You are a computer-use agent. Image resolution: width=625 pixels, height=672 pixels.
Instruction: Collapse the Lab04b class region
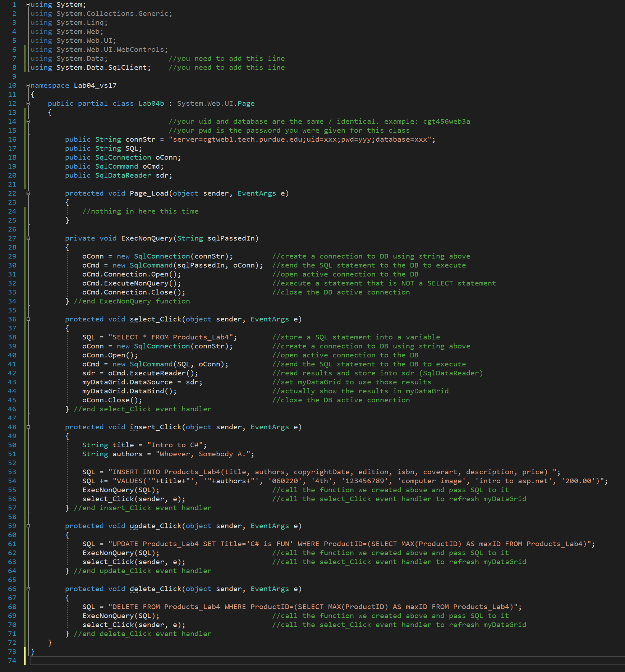28,104
